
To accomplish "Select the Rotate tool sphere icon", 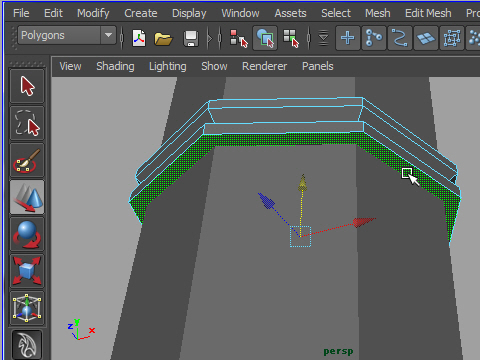I will 27,234.
